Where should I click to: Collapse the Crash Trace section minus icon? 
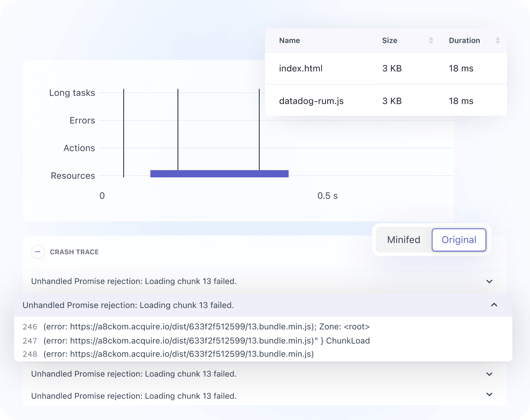pyautogui.click(x=38, y=252)
